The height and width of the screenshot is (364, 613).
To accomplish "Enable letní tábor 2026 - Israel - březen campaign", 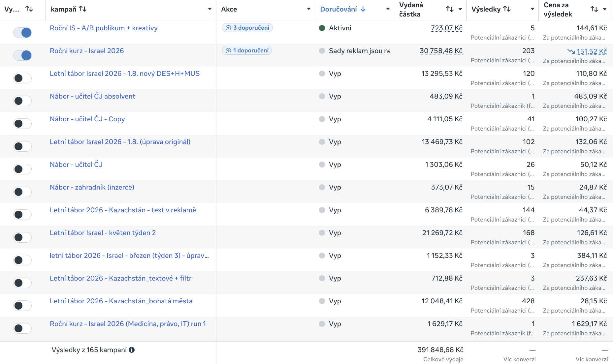I will [22, 260].
